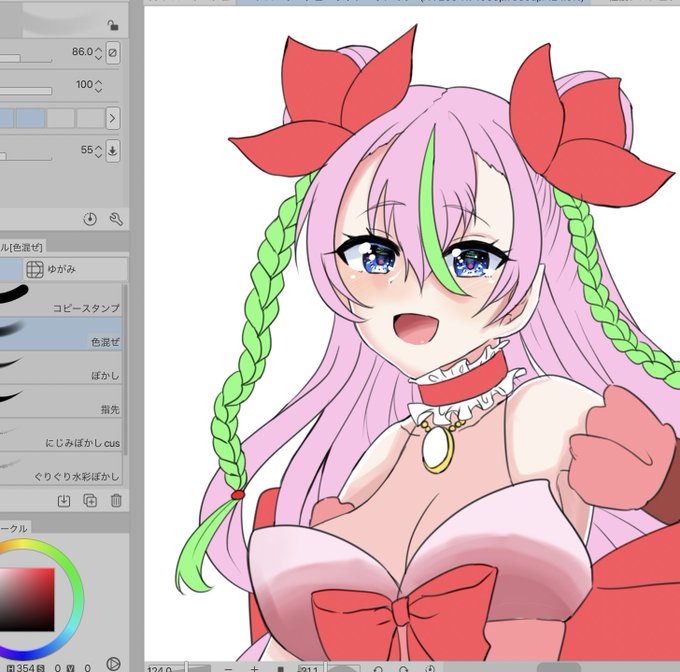Screen dimensions: 680x672
Task: Choose the 指先 fingertip brush
Action: [x=61, y=401]
